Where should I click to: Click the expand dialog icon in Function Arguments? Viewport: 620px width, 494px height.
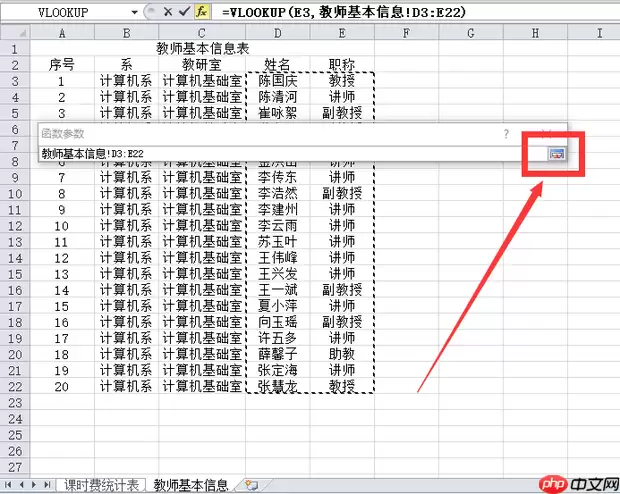[x=556, y=153]
